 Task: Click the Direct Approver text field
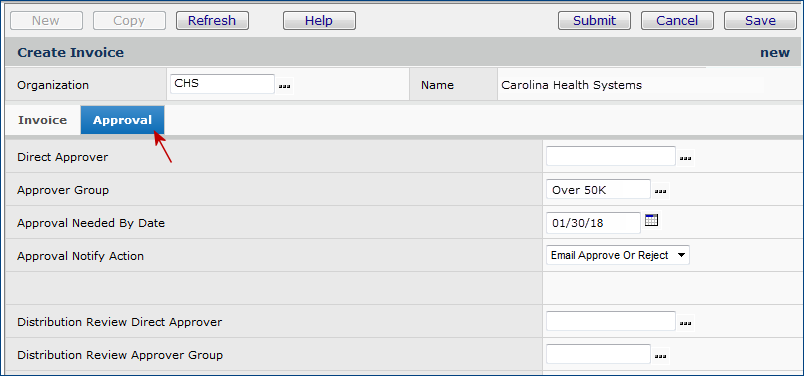611,156
